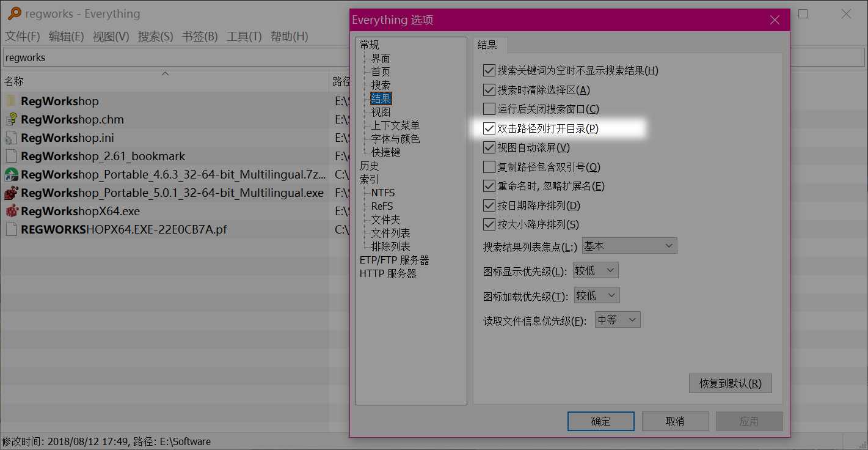868x450 pixels.
Task: Select the 结果 tab in options
Action: (487, 45)
